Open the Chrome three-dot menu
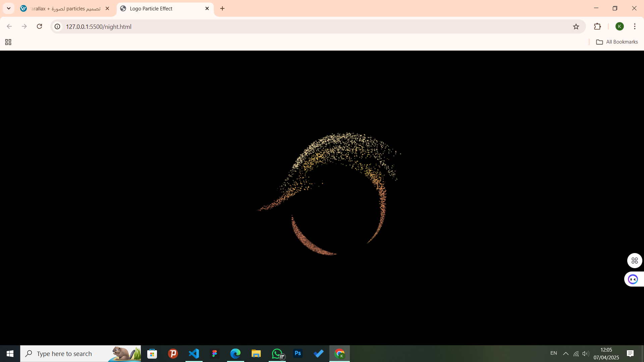 pyautogui.click(x=635, y=26)
